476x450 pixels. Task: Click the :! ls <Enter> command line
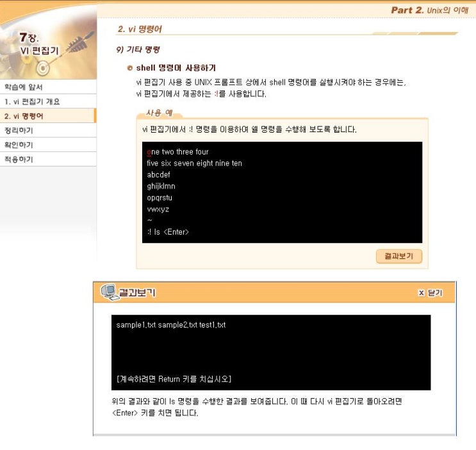click(x=168, y=232)
